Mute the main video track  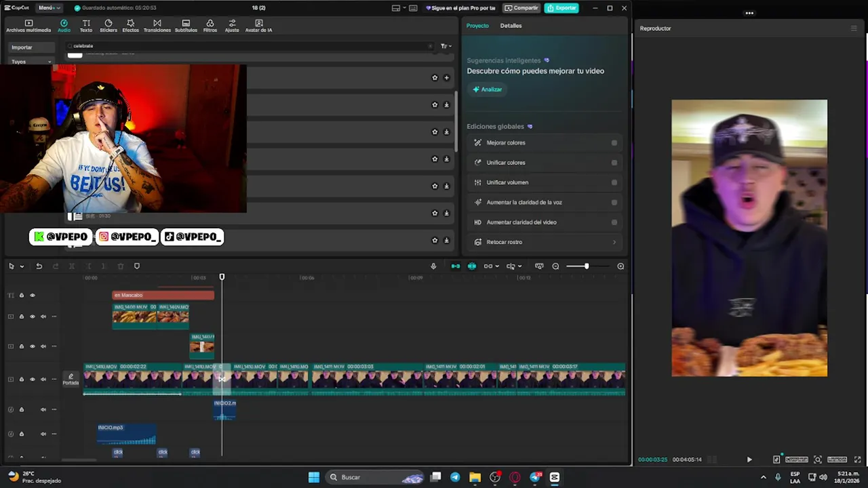43,380
